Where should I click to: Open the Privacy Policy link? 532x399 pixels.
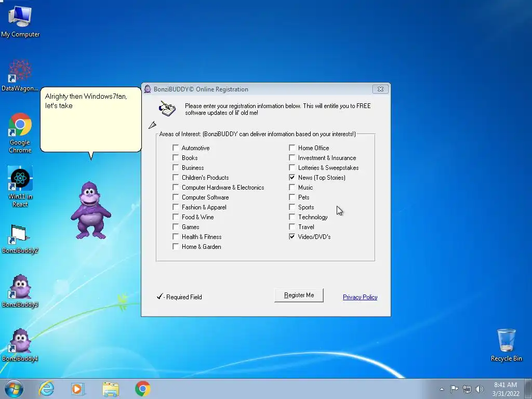[x=360, y=297]
